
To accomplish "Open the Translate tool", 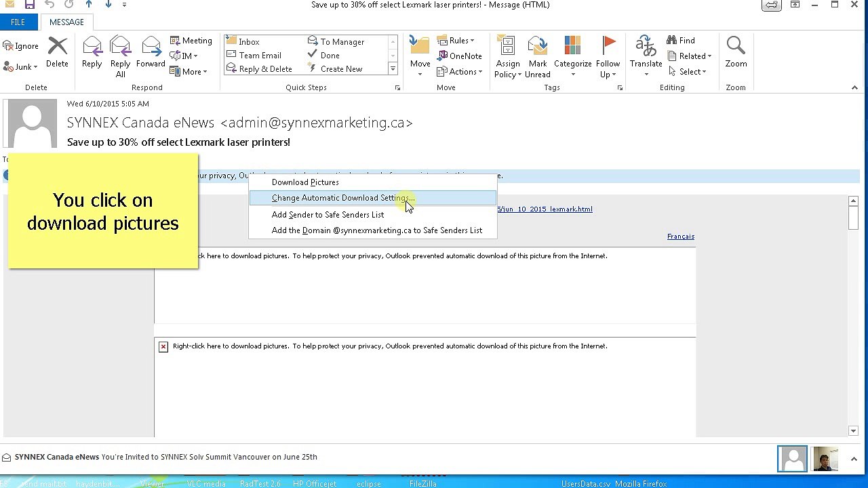I will tap(646, 57).
